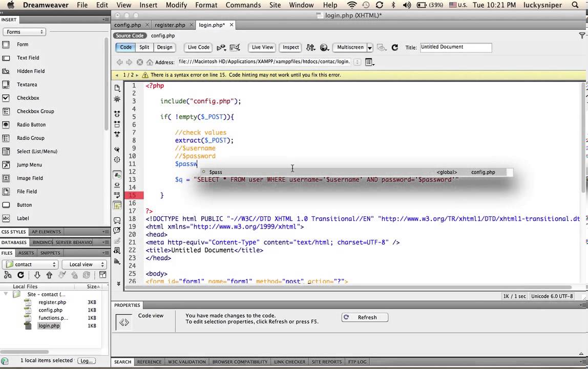Insert a File Field element
588x369 pixels.
[x=27, y=192]
